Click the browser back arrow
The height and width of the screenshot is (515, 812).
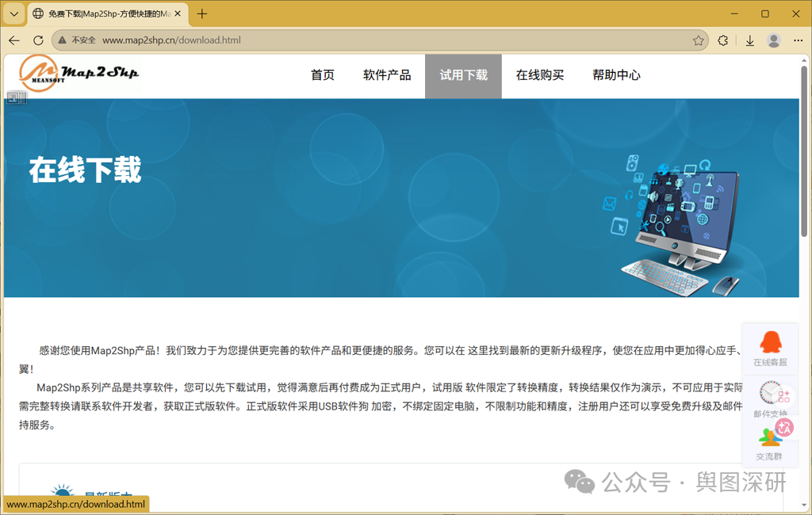coord(14,40)
